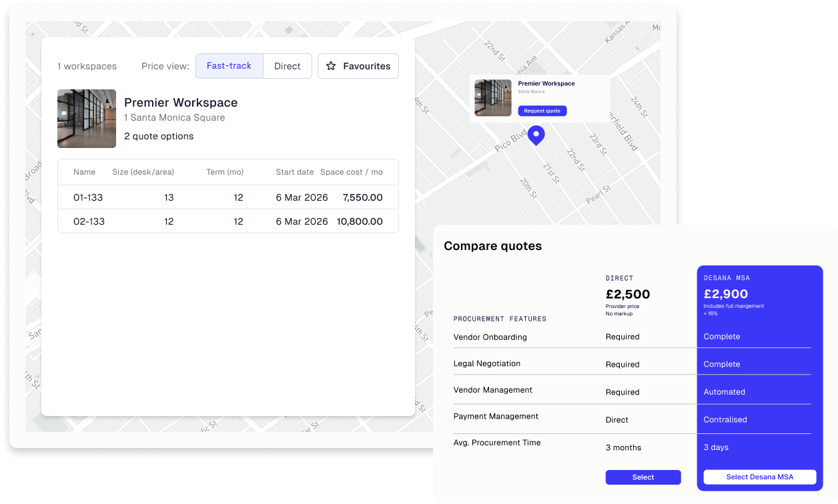Select the Fast-track price view
Viewport: 838px width, 504px height.
tap(229, 65)
